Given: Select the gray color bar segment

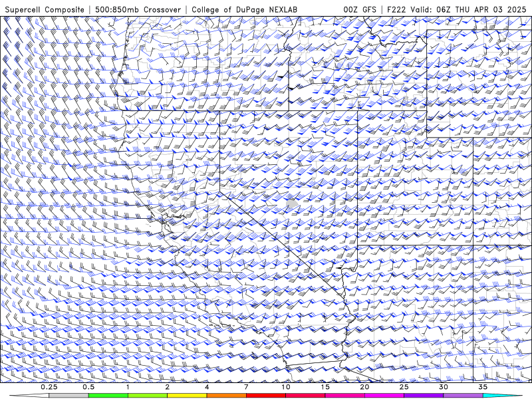Looking at the screenshot, I should (x=69, y=396).
